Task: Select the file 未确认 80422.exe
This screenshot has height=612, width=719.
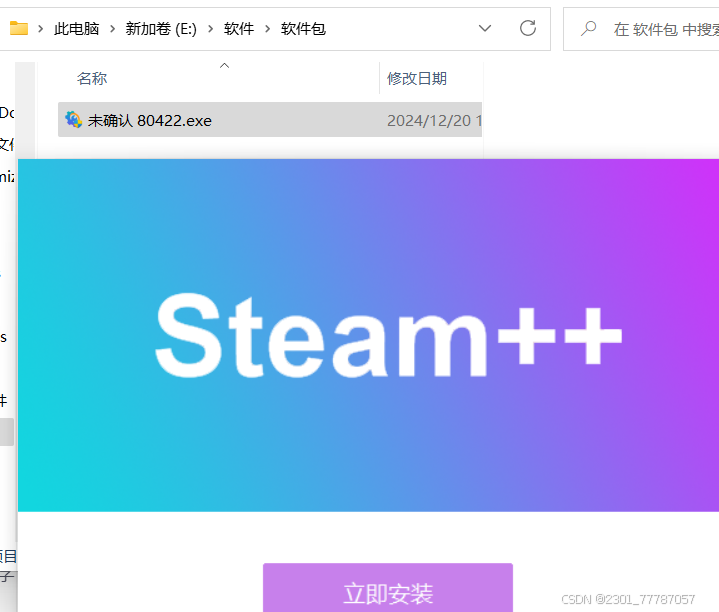Action: pyautogui.click(x=270, y=120)
